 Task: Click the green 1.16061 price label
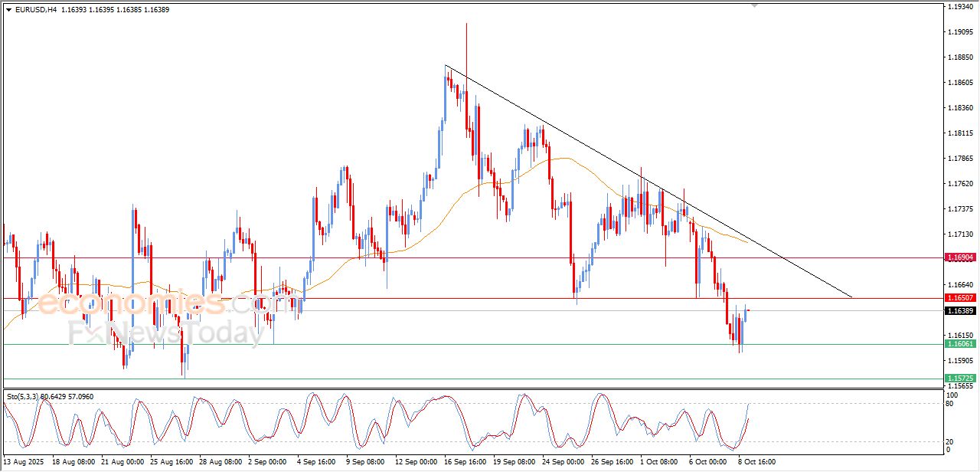(x=959, y=345)
